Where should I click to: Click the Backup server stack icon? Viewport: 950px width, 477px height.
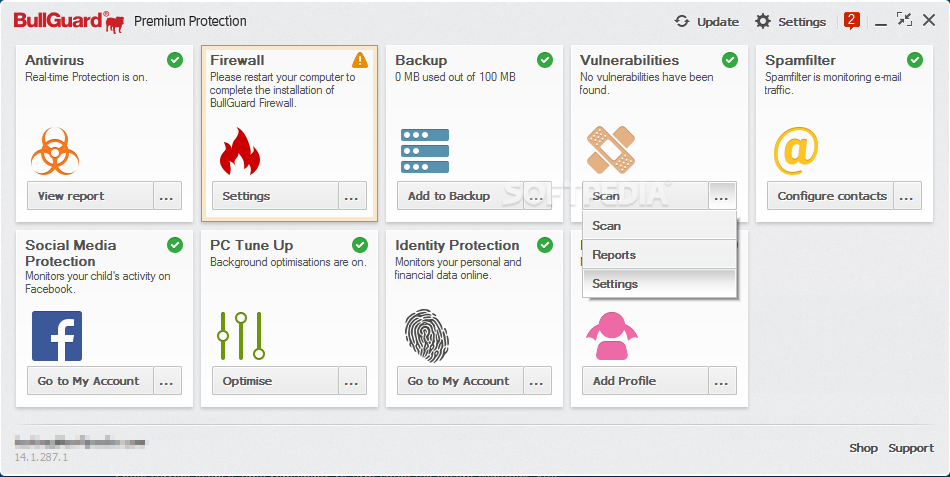pyautogui.click(x=425, y=151)
